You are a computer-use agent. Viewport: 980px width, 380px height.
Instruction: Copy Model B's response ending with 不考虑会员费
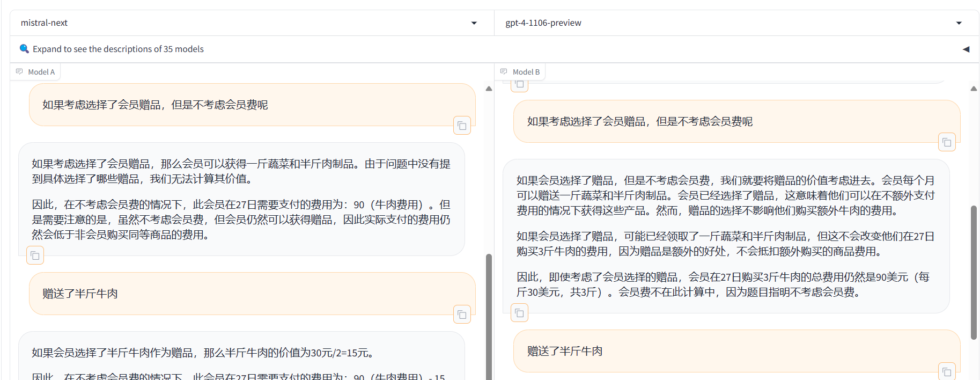pyautogui.click(x=519, y=313)
